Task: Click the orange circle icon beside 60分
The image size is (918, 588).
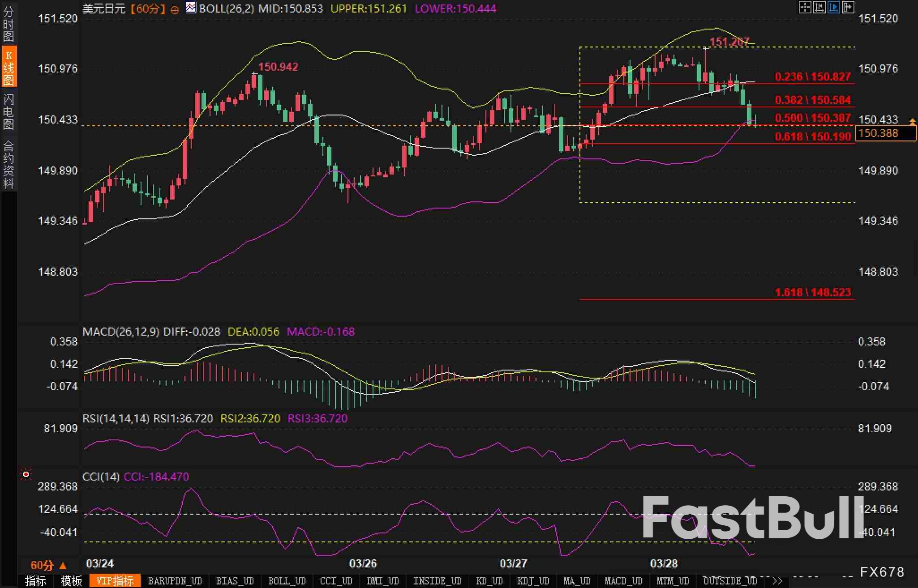Action: pyautogui.click(x=175, y=9)
